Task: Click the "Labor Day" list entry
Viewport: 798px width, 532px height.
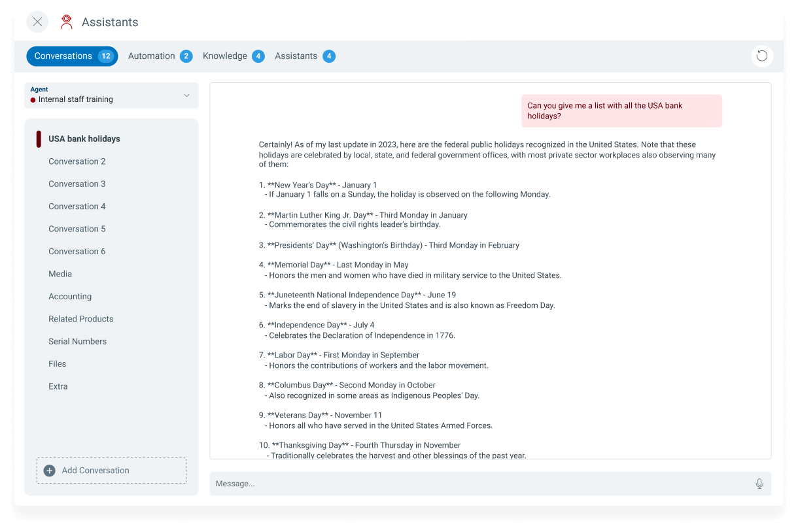Action: [x=373, y=360]
